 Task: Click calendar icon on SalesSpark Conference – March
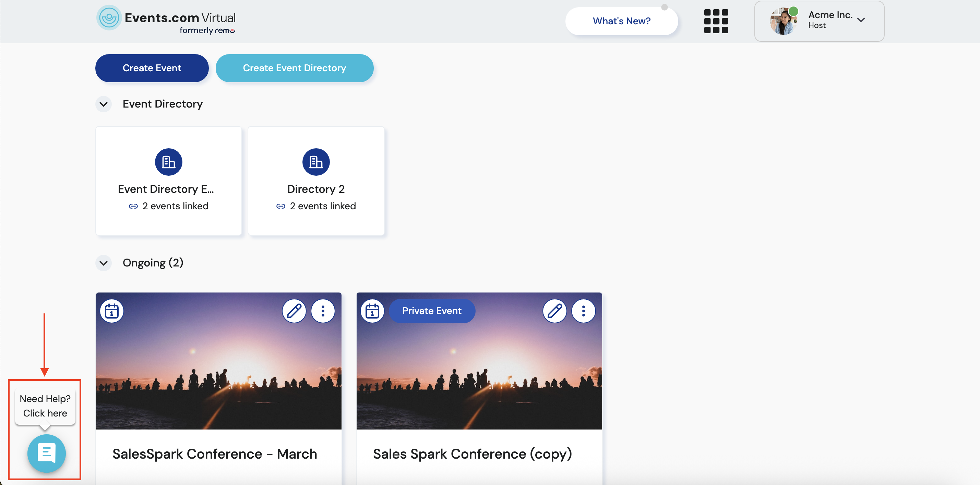111,311
